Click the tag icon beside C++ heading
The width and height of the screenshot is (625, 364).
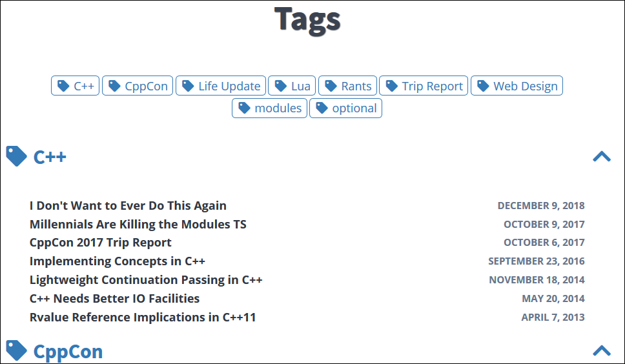tap(16, 156)
